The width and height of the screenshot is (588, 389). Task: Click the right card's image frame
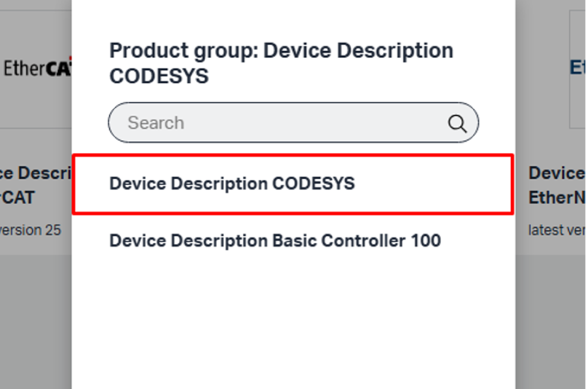577,69
